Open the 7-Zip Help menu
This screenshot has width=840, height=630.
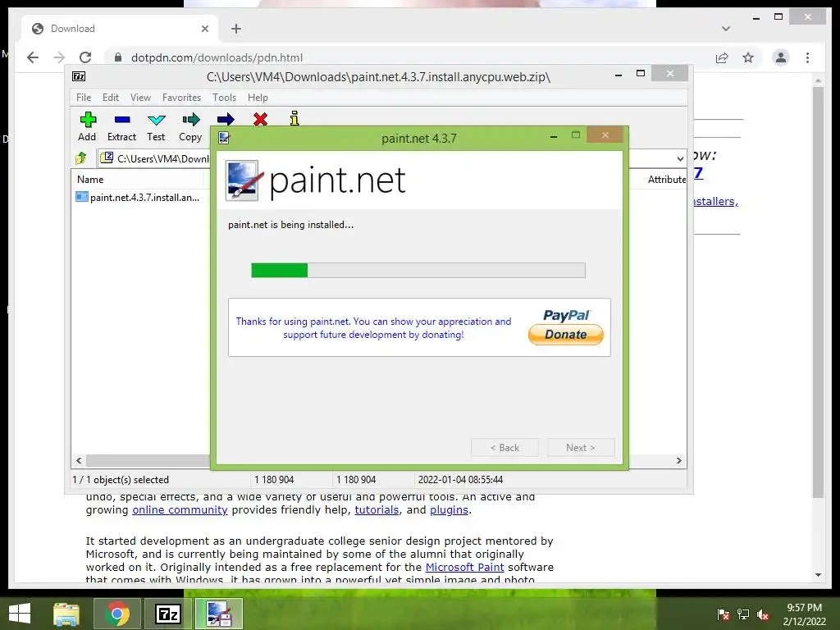click(x=258, y=98)
